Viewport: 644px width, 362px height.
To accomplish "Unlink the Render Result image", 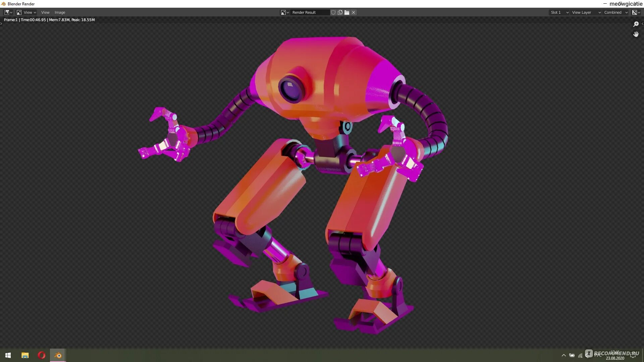I will click(354, 12).
